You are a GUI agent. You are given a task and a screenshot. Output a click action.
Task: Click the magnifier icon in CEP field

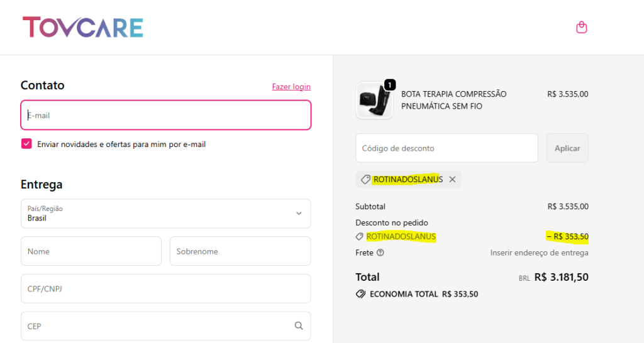[x=299, y=326]
